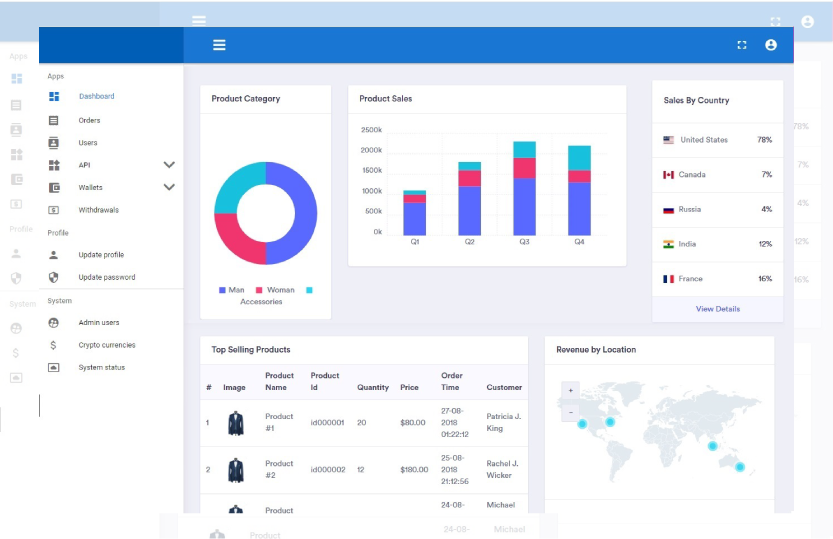Toggle fullscreen mode icon in header
Viewport: 833px width, 539px height.
(741, 45)
